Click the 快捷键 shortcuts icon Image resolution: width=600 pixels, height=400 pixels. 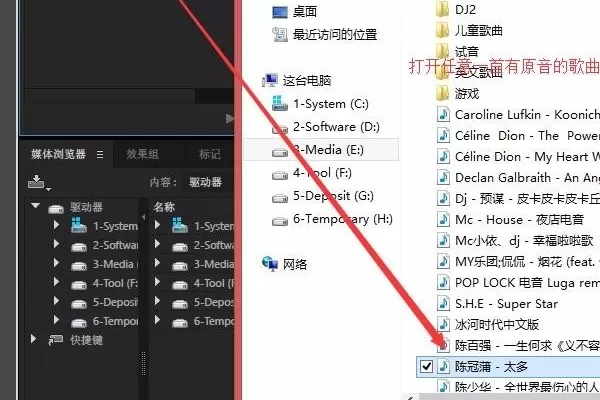(x=56, y=340)
